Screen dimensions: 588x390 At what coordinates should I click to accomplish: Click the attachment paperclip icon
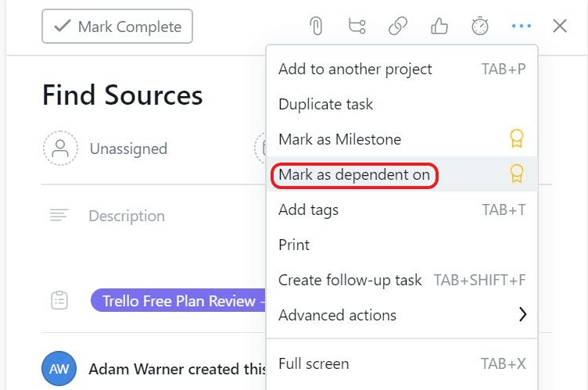(x=316, y=27)
